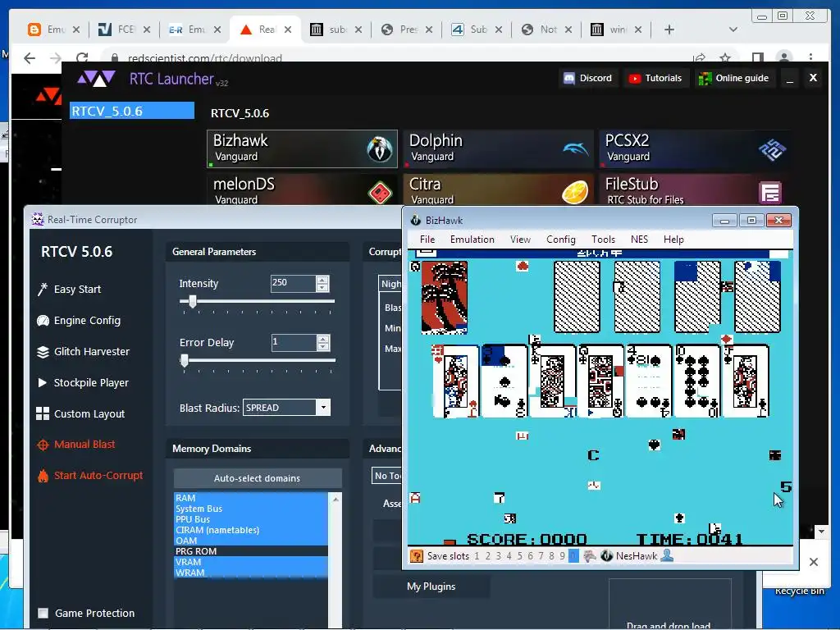Click the user icon in the BizHawk status bar
Viewport: 840px width, 630px height.
[x=667, y=556]
